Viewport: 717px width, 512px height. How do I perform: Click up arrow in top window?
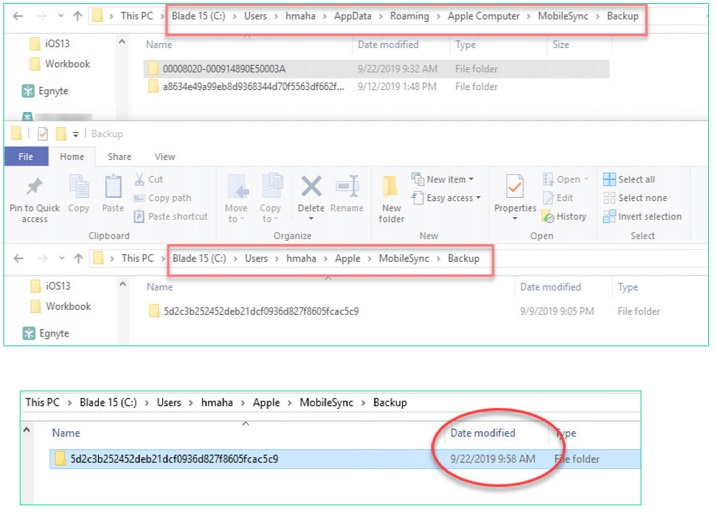pyautogui.click(x=78, y=16)
